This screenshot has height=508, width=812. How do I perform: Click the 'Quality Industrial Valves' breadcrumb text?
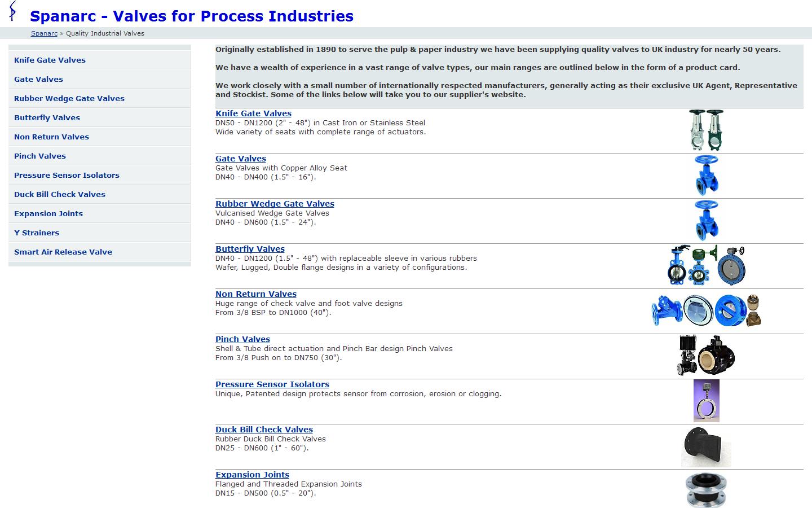(105, 33)
